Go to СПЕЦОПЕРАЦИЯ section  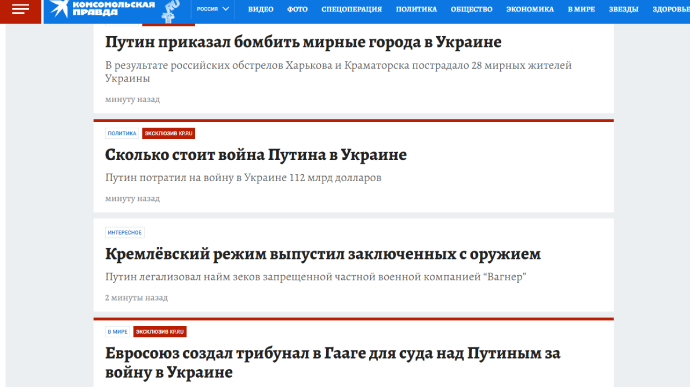click(x=352, y=9)
